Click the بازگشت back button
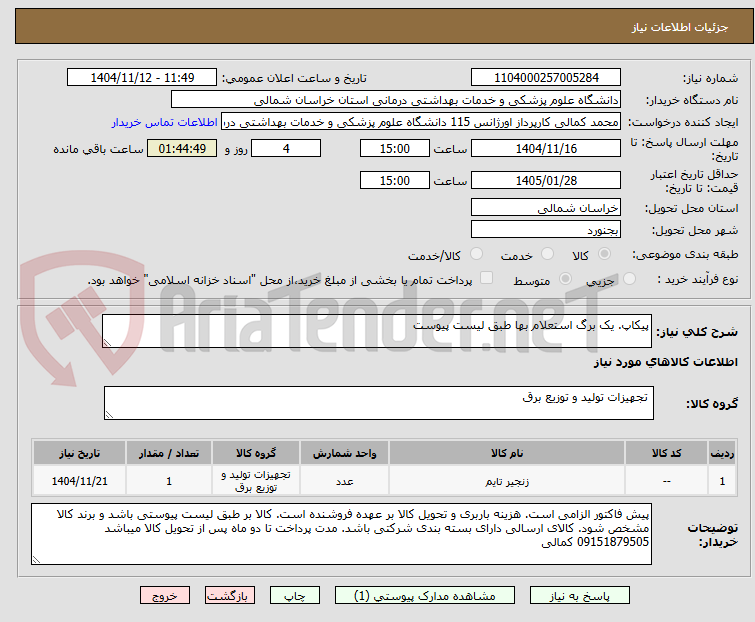The image size is (755, 622). click(230, 596)
